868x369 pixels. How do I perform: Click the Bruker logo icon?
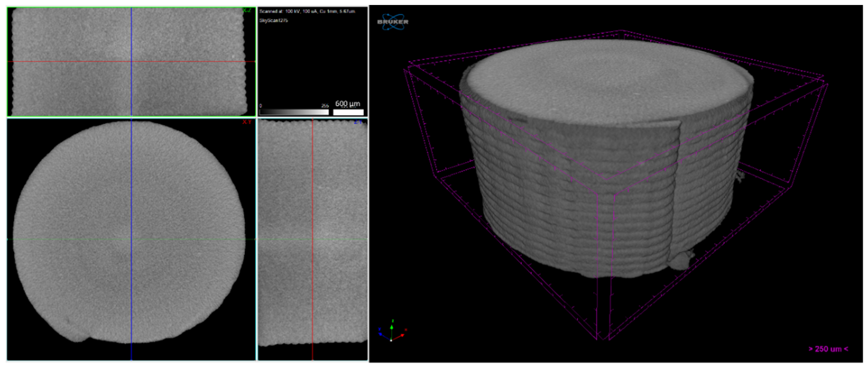coord(393,22)
